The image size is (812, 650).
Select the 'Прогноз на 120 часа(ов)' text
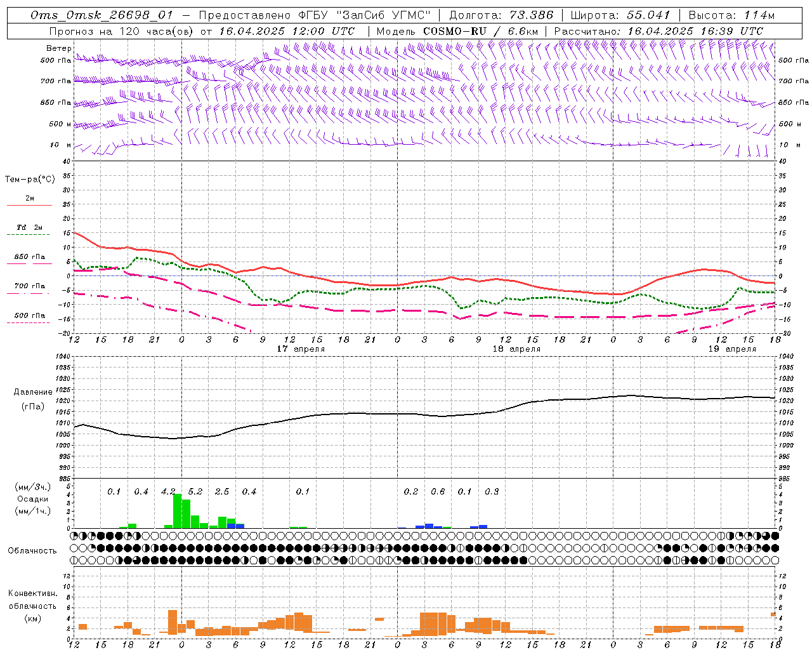pyautogui.click(x=122, y=31)
